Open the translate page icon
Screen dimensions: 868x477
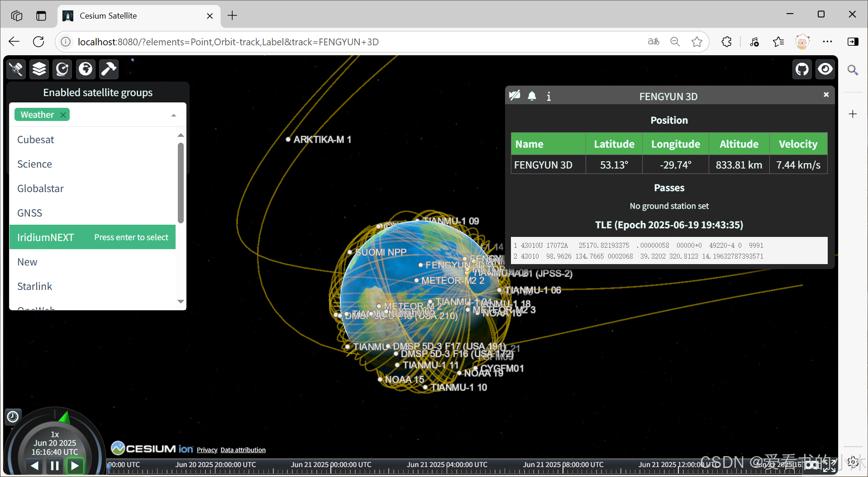pos(653,42)
